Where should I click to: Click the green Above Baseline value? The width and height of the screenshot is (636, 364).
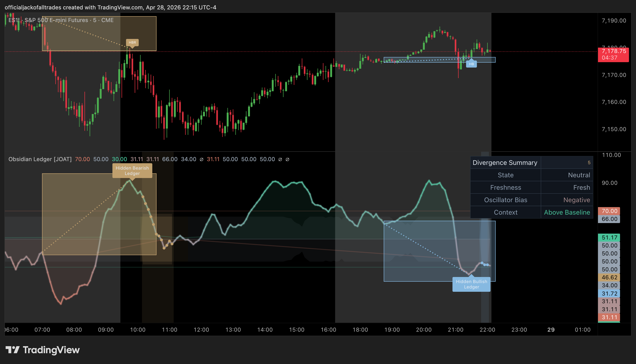point(567,212)
